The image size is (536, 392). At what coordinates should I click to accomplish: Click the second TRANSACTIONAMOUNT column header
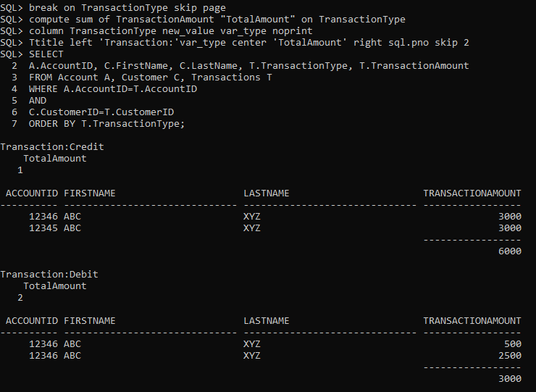[x=472, y=321]
